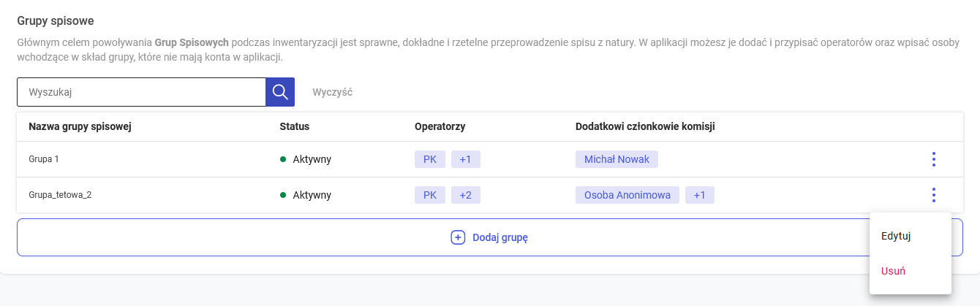Click green status dot of Grupa_tetowa_2
The image size is (980, 306).
[283, 195]
